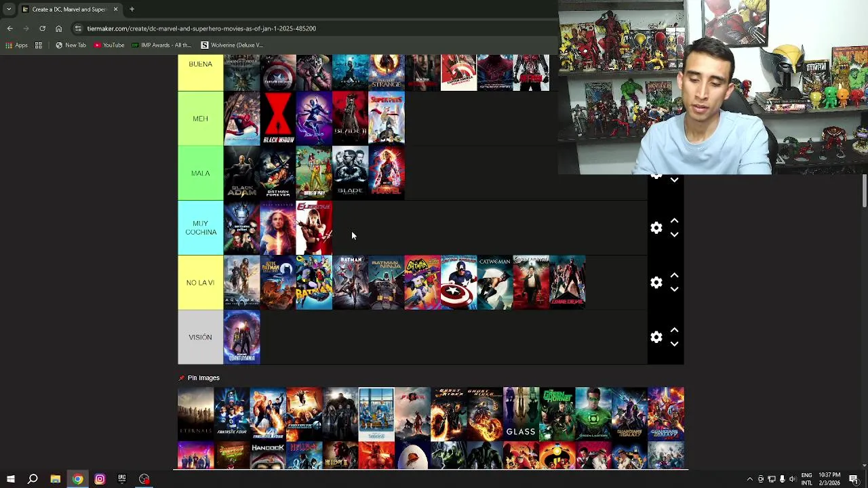Open Instagram from the taskbar

[x=100, y=479]
